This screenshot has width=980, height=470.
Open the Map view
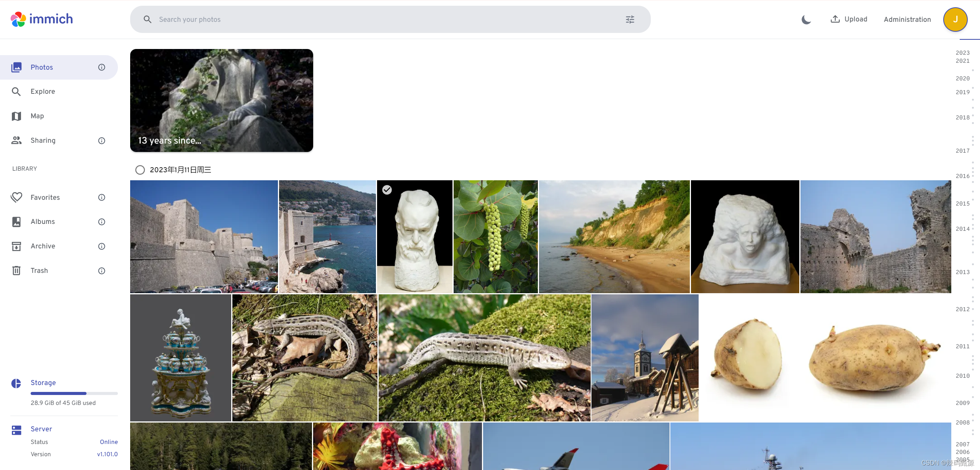37,116
